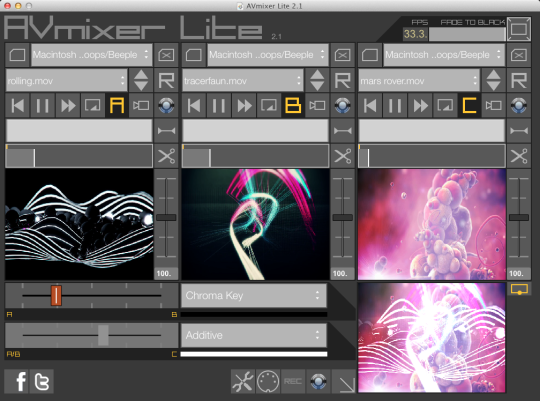Toggle aspect ratio icon on channel C
540x401 pixels.
[x=445, y=105]
